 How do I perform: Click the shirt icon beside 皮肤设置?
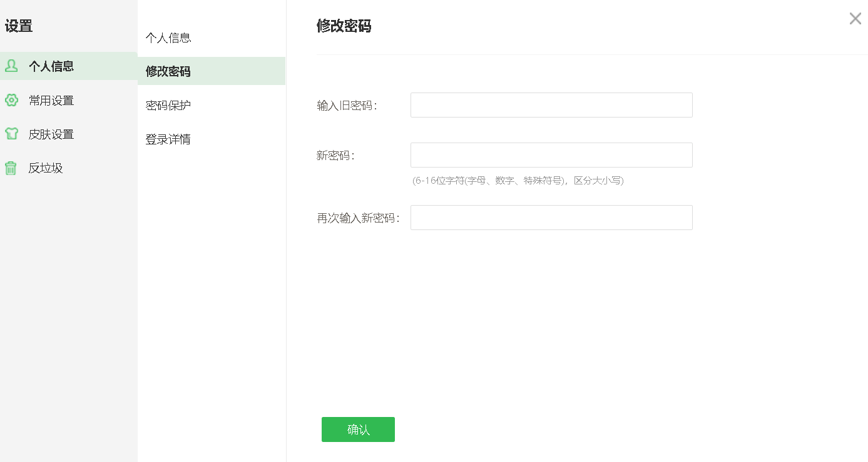click(x=11, y=134)
